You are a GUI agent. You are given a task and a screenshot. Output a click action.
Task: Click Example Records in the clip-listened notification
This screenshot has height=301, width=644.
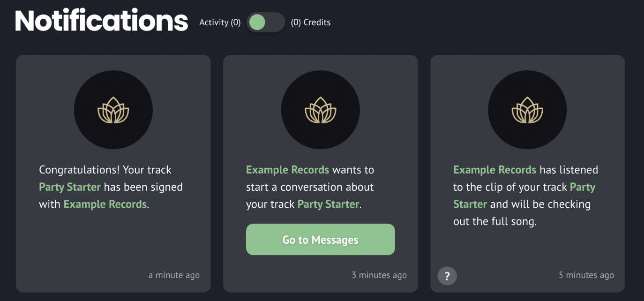[x=494, y=170]
